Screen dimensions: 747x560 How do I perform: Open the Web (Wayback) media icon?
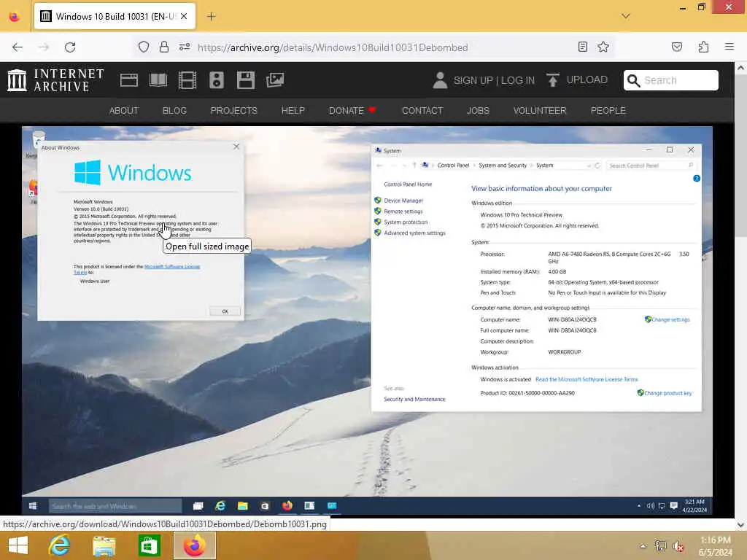[129, 80]
